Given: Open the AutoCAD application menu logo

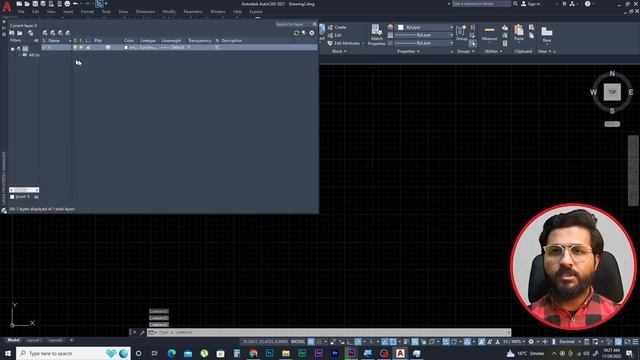Looking at the screenshot, I should 7,7.
